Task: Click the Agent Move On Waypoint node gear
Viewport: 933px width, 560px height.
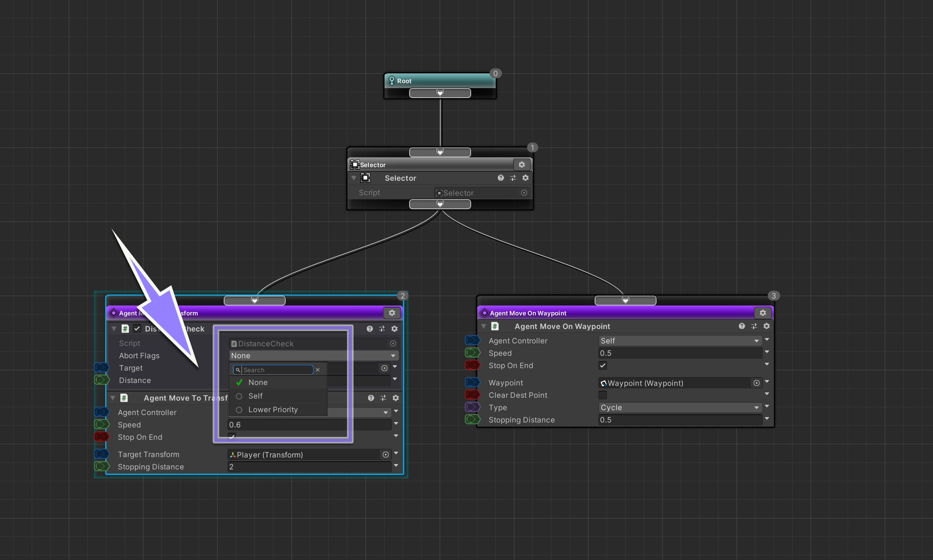Action: (763, 313)
